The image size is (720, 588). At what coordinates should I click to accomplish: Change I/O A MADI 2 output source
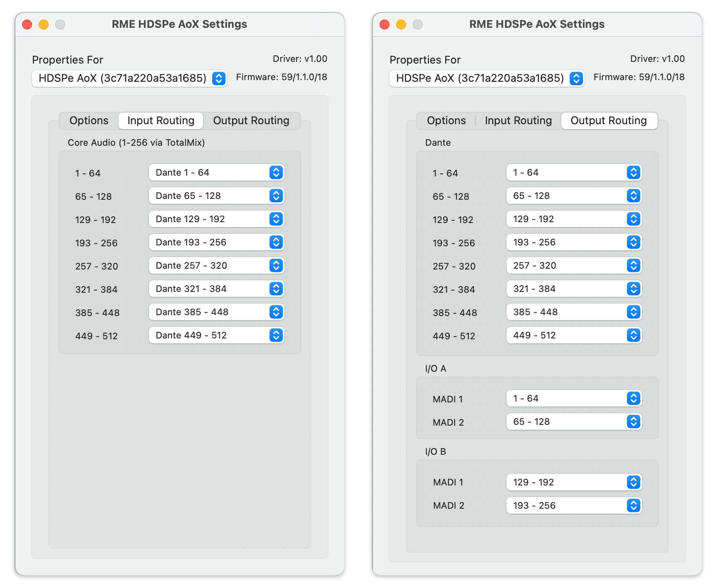[x=574, y=422]
